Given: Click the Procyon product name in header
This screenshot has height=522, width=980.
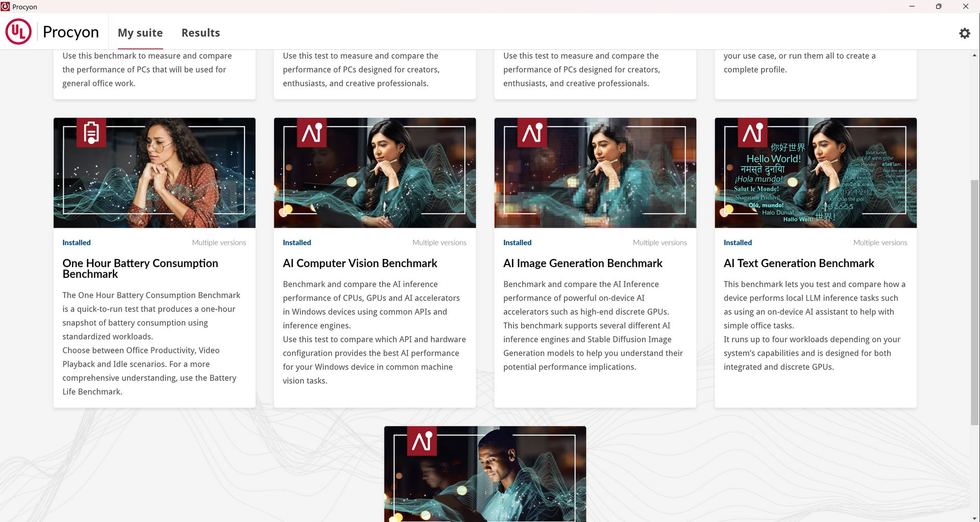Looking at the screenshot, I should [x=71, y=32].
